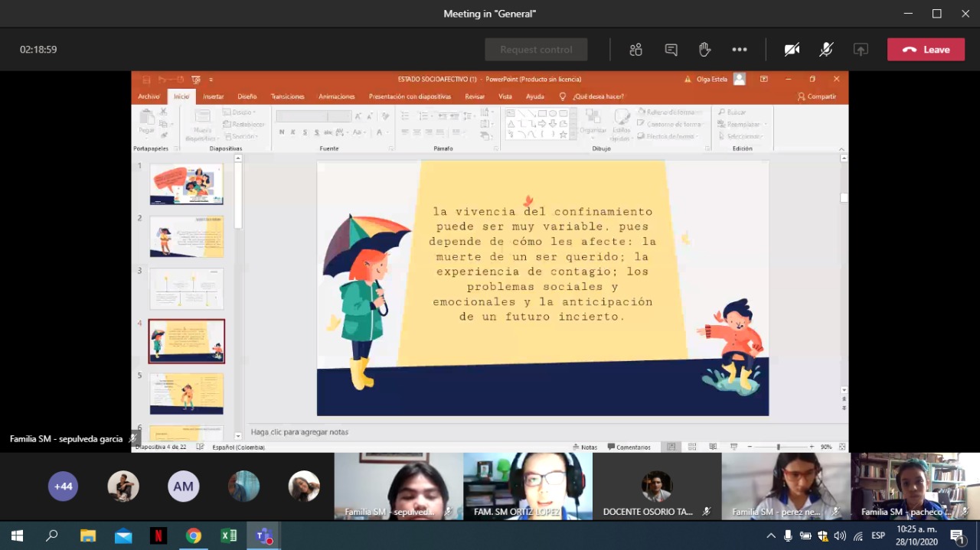Expand the +44 additional participants list
Image resolution: width=980 pixels, height=550 pixels.
pyautogui.click(x=63, y=487)
